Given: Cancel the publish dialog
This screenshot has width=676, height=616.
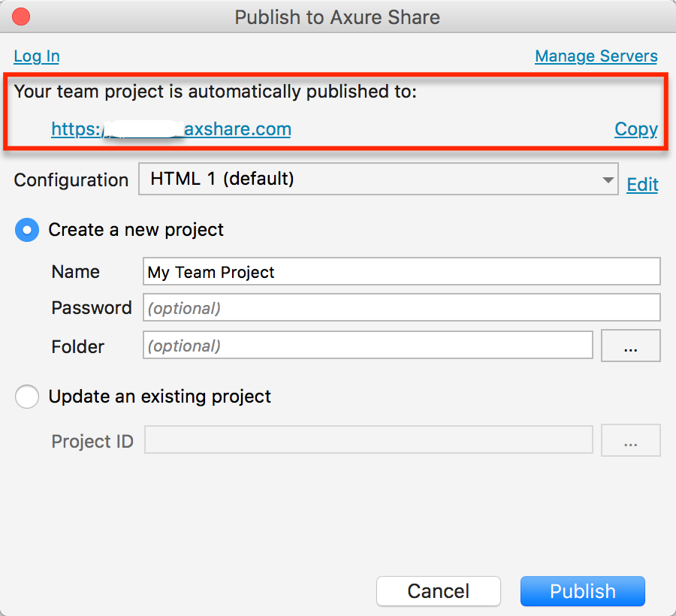Looking at the screenshot, I should 438,591.
